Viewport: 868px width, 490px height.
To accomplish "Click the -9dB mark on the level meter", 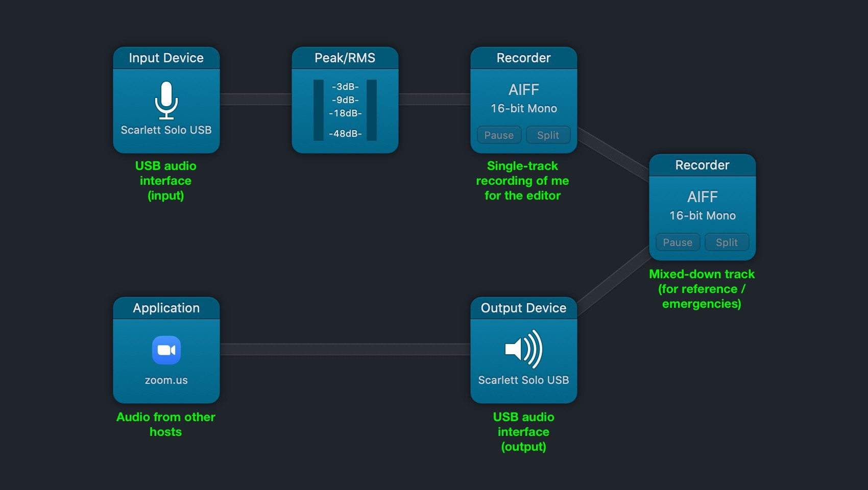I will (x=346, y=101).
